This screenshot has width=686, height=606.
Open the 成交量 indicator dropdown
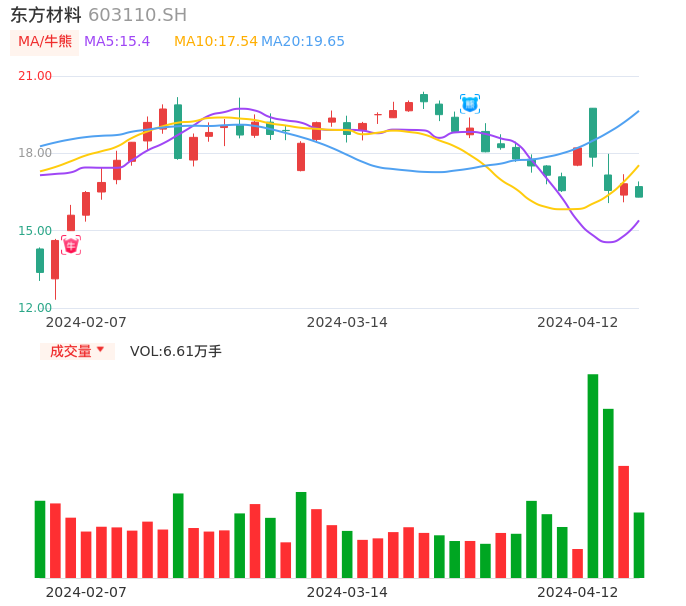(x=77, y=351)
